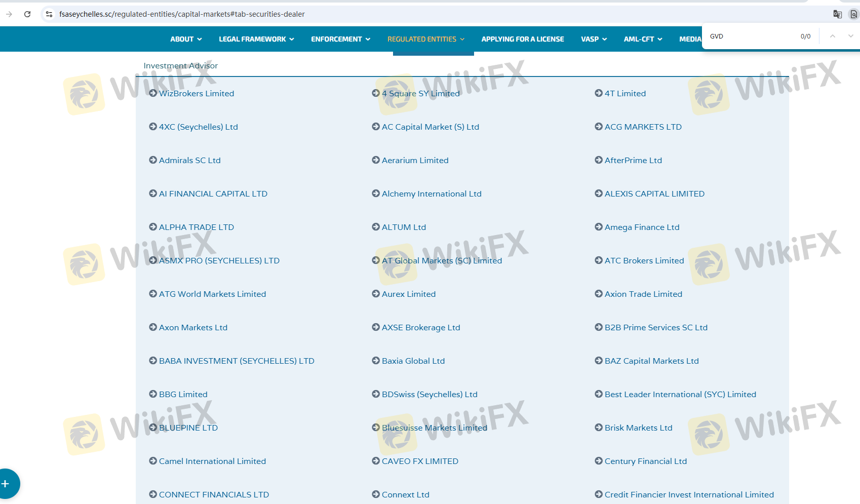This screenshot has width=860, height=504.
Task: Click arrow icon beside Admirals SC Ltd
Action: 153,160
